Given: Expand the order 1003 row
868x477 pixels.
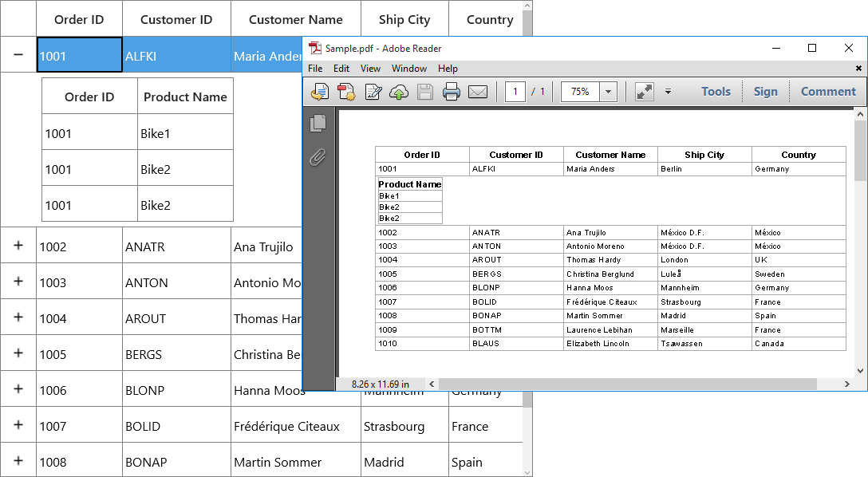Looking at the screenshot, I should (x=18, y=281).
